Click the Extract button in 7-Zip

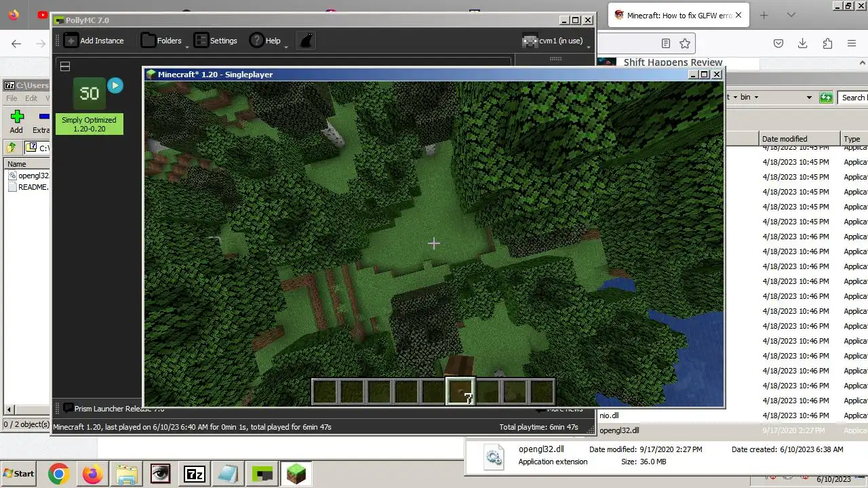[41, 122]
